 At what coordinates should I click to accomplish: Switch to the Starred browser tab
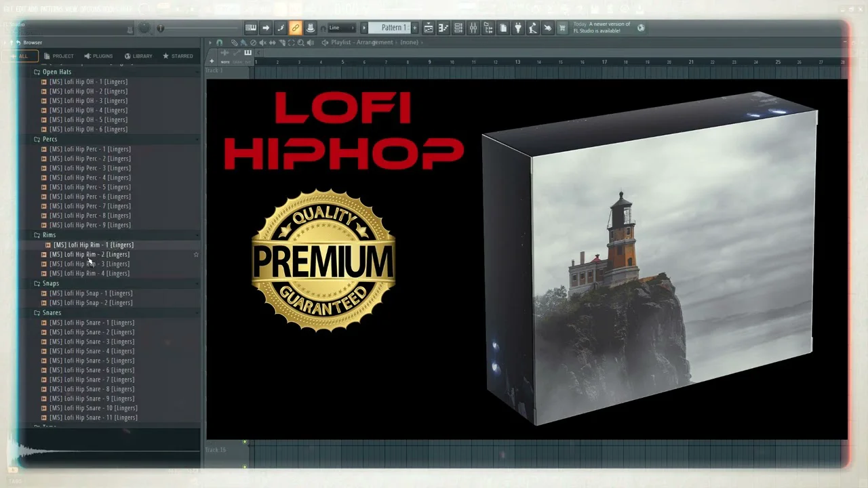click(x=178, y=56)
